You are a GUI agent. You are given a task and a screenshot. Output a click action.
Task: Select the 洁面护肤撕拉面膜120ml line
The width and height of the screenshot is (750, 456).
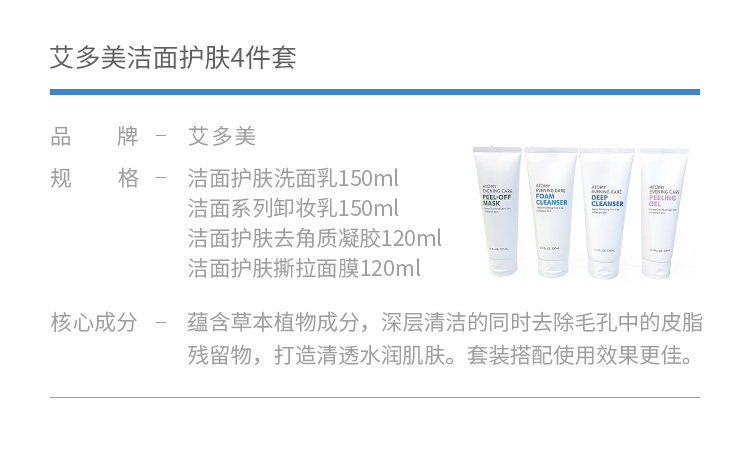pyautogui.click(x=304, y=268)
